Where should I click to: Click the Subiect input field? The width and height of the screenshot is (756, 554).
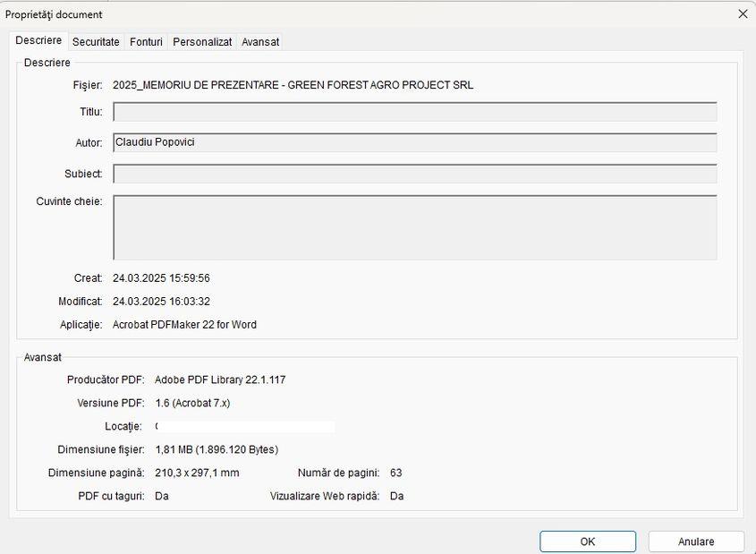(x=416, y=173)
